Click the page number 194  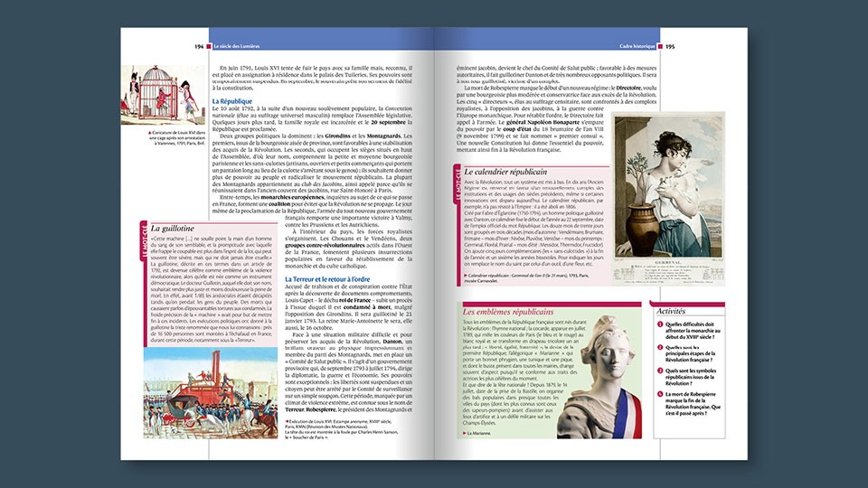[x=199, y=46]
